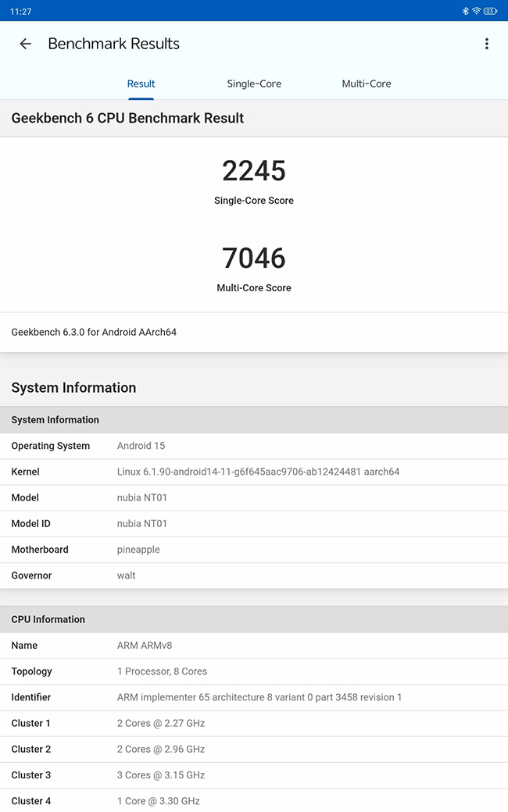Tap the Single-Core Score label

254,201
